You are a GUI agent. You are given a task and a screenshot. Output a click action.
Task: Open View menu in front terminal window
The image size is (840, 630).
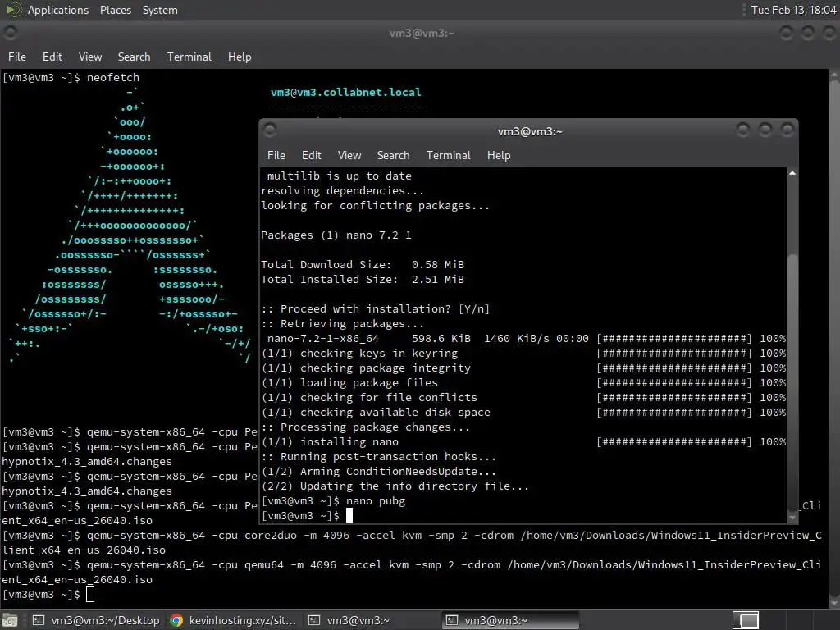coord(349,155)
